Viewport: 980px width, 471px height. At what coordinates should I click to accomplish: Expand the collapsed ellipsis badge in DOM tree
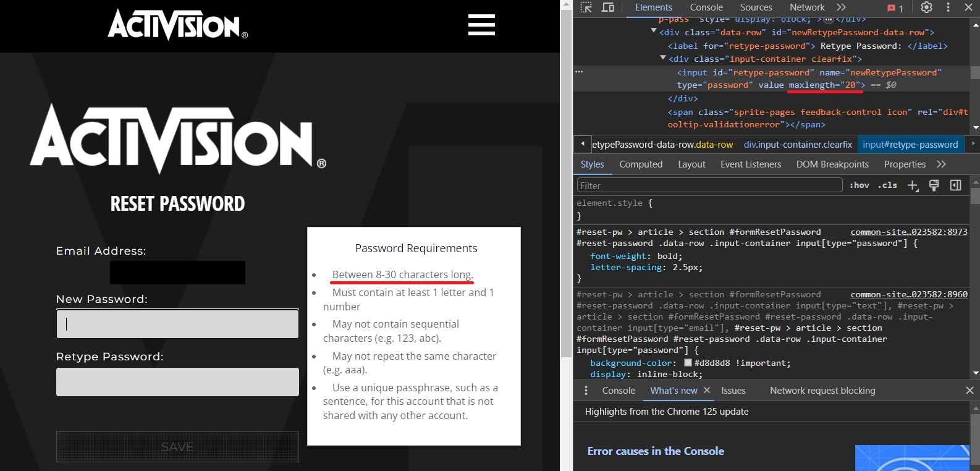click(829, 20)
